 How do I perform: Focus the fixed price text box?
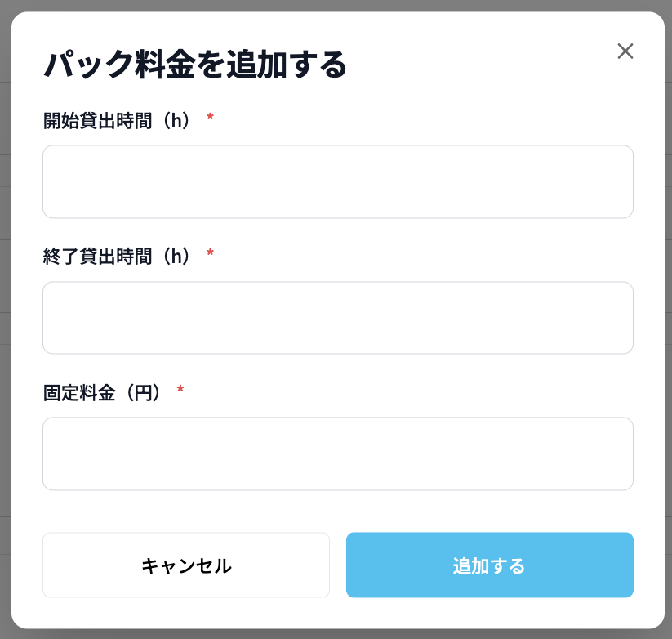[x=337, y=454]
